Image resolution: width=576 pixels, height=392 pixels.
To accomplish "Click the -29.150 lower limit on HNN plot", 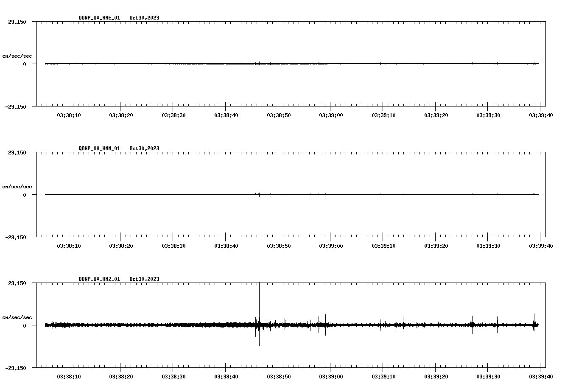I will point(16,238).
